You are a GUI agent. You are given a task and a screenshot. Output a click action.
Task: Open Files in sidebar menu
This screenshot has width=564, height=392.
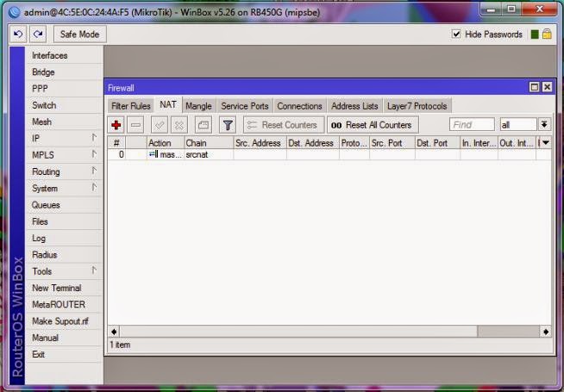[x=65, y=221]
